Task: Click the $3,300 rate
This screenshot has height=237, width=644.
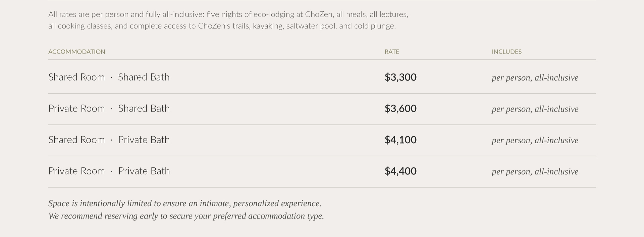Action: 400,77
